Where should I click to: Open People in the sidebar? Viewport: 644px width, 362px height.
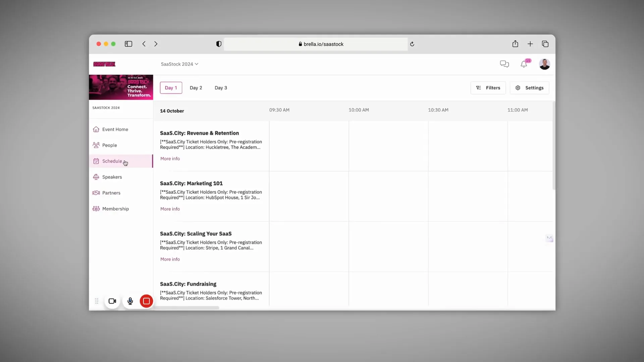(121, 145)
